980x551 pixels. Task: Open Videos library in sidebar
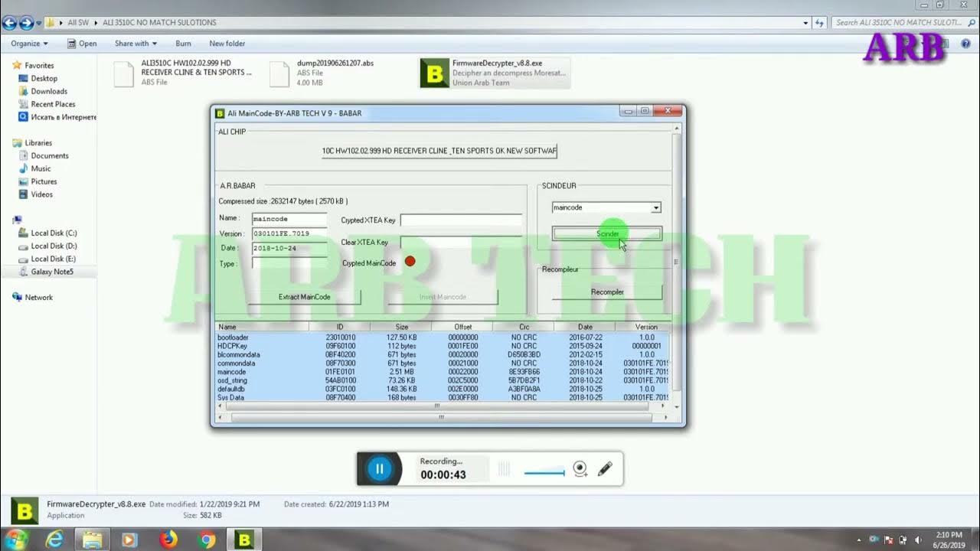pyautogui.click(x=41, y=194)
